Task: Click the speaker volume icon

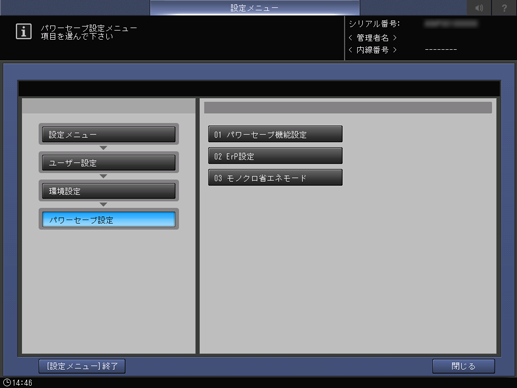Action: 479,8
